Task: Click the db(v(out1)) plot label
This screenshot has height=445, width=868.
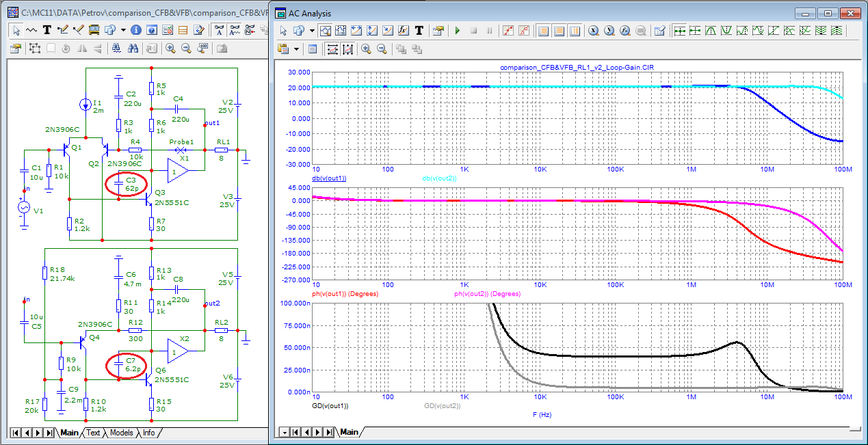Action: 329,178
